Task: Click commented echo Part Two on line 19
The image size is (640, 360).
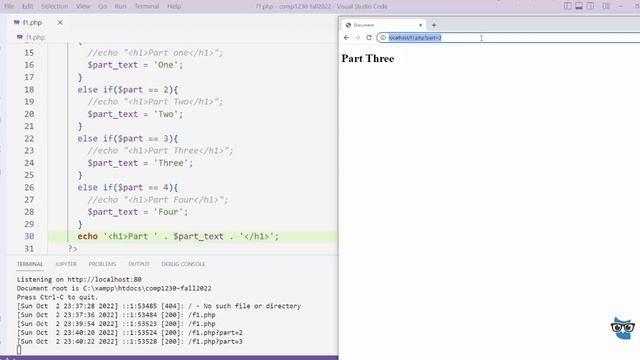Action: point(155,102)
